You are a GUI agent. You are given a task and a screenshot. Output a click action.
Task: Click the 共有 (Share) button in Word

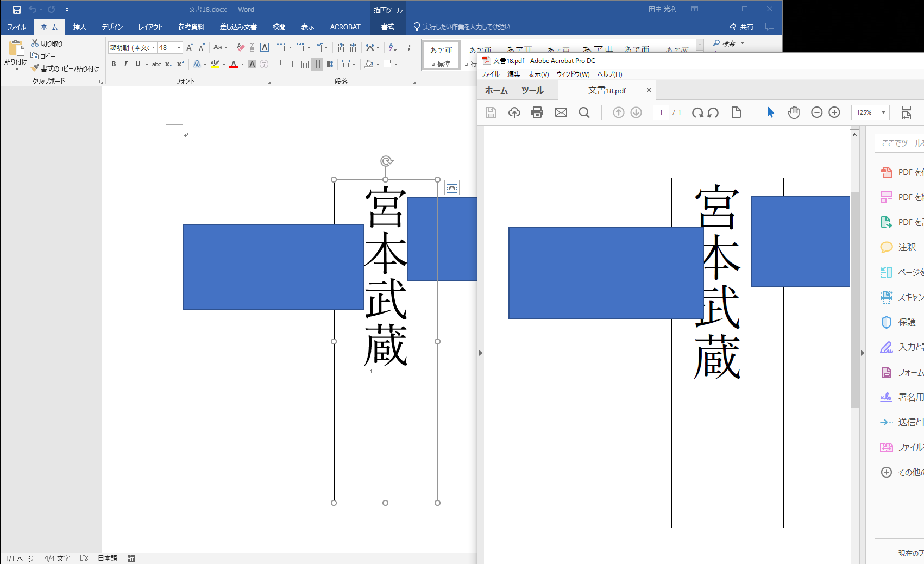pyautogui.click(x=741, y=27)
